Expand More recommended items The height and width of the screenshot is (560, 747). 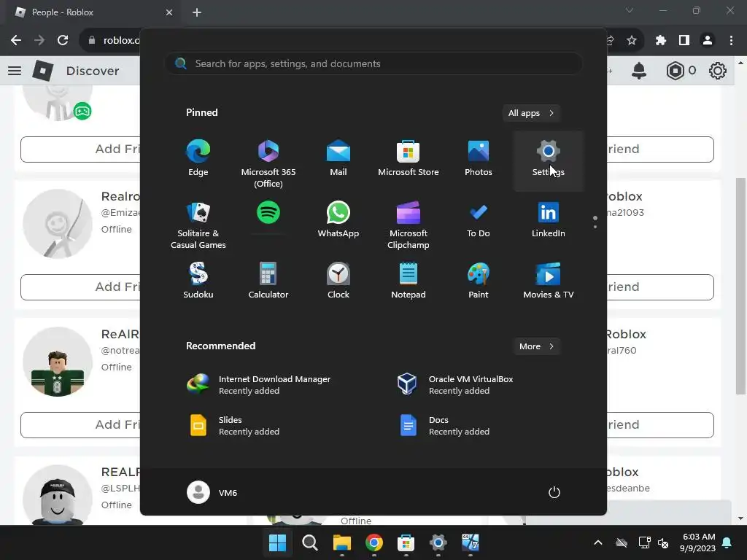537,346
